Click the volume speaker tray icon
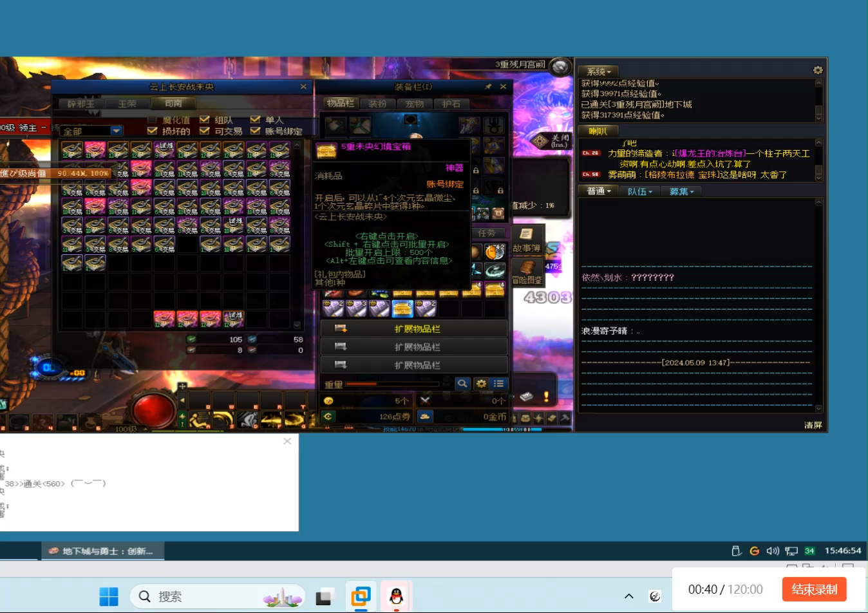The height and width of the screenshot is (613, 868). [x=773, y=551]
